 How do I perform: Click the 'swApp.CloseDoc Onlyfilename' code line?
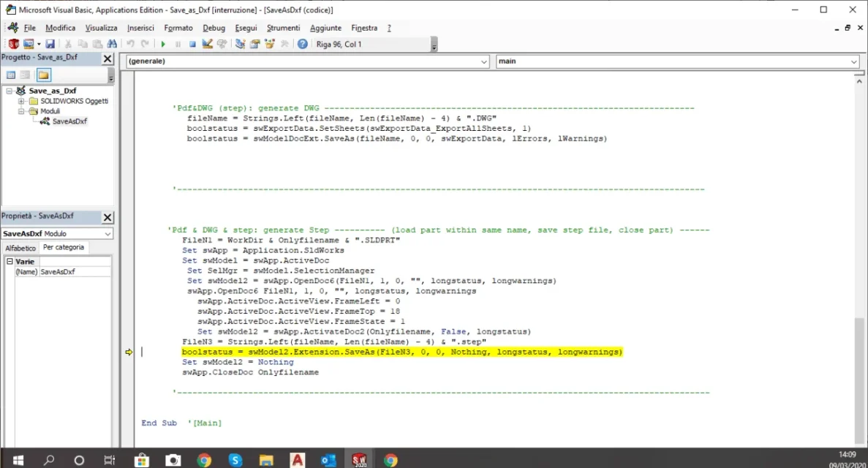click(250, 372)
